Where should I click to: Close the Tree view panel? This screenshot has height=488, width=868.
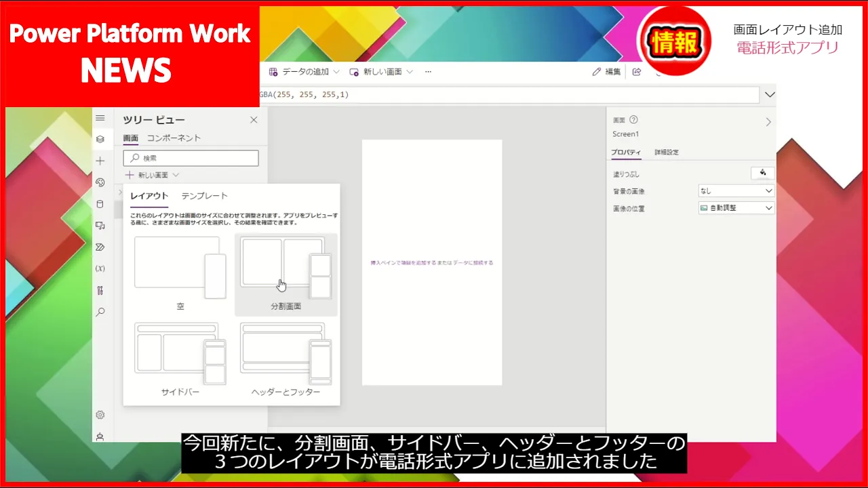(254, 120)
